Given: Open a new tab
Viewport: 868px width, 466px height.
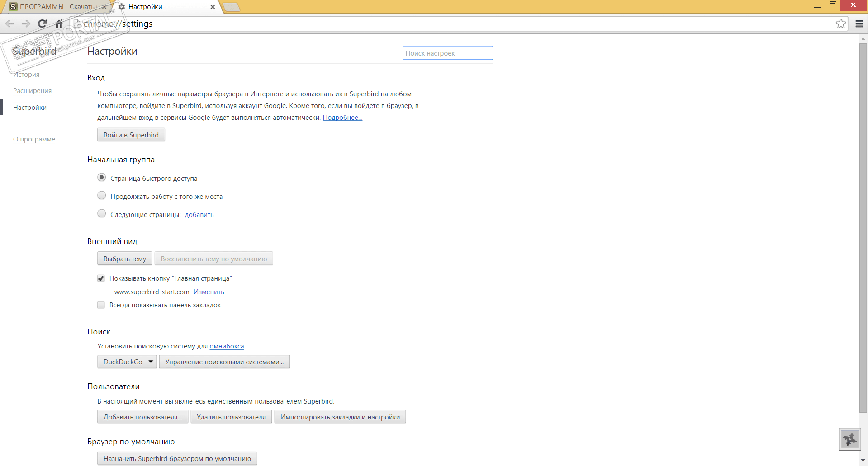Looking at the screenshot, I should coord(231,7).
